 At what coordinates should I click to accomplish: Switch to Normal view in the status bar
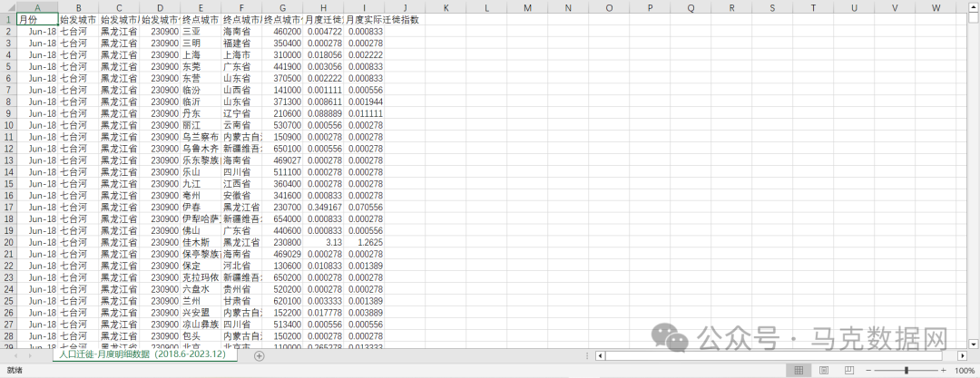coord(799,371)
